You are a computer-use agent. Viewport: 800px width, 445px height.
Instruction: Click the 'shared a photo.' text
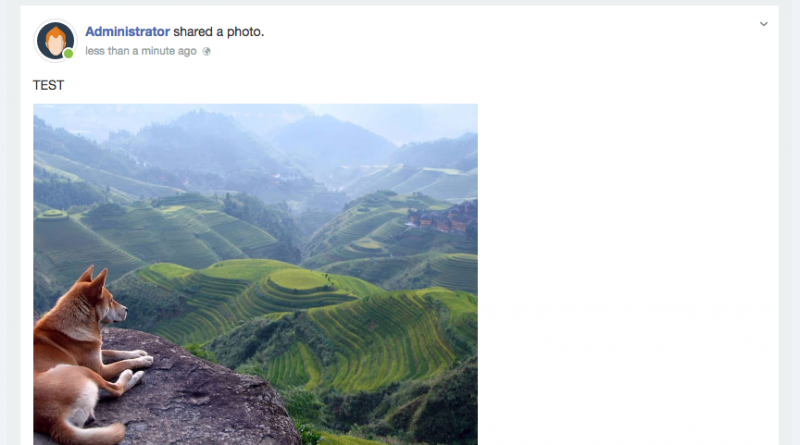click(218, 32)
